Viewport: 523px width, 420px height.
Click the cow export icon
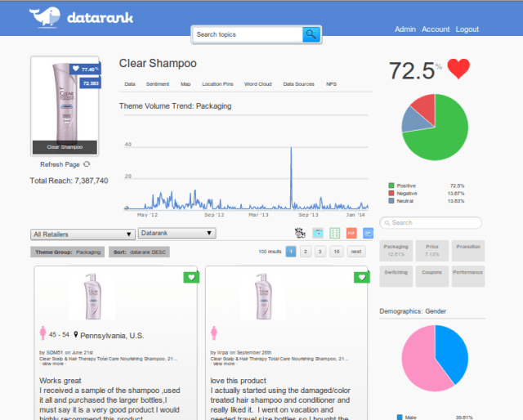point(300,233)
